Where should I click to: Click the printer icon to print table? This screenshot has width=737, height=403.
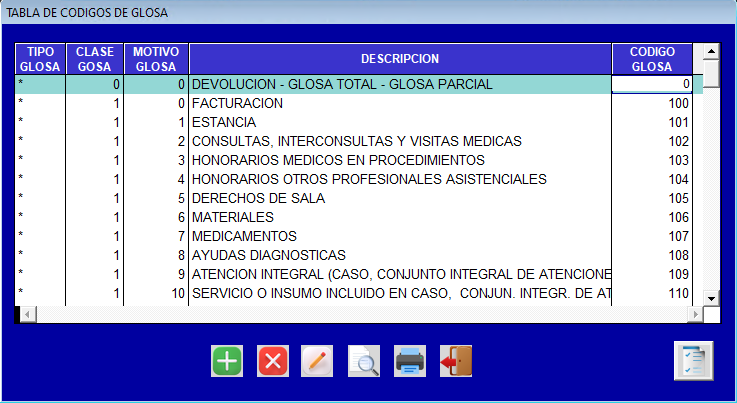pos(410,361)
